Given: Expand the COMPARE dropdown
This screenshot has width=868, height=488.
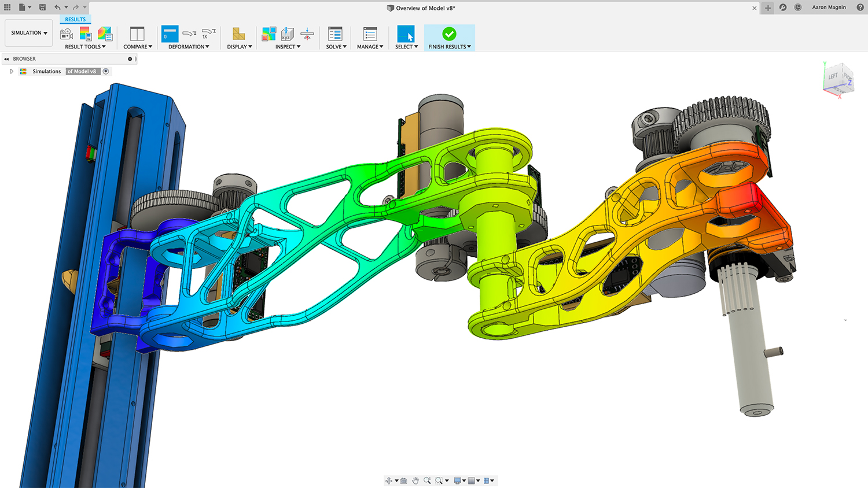Looking at the screenshot, I should click(x=138, y=47).
